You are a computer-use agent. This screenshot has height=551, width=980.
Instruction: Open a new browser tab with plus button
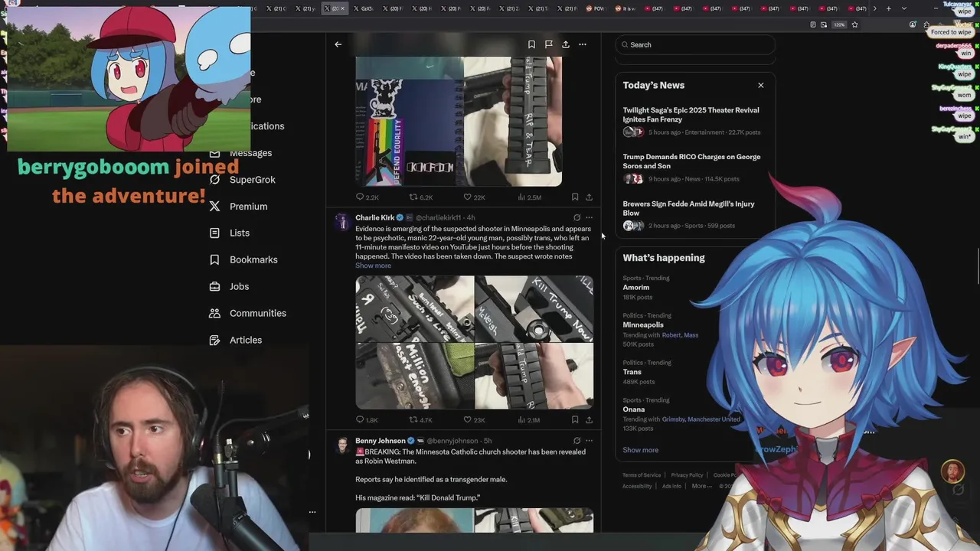click(888, 8)
